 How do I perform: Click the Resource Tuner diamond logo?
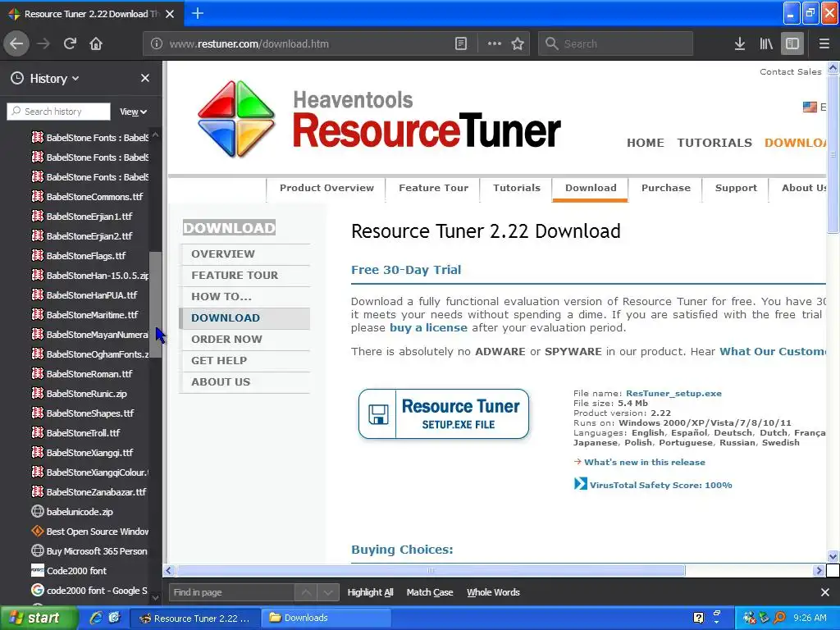coord(235,119)
